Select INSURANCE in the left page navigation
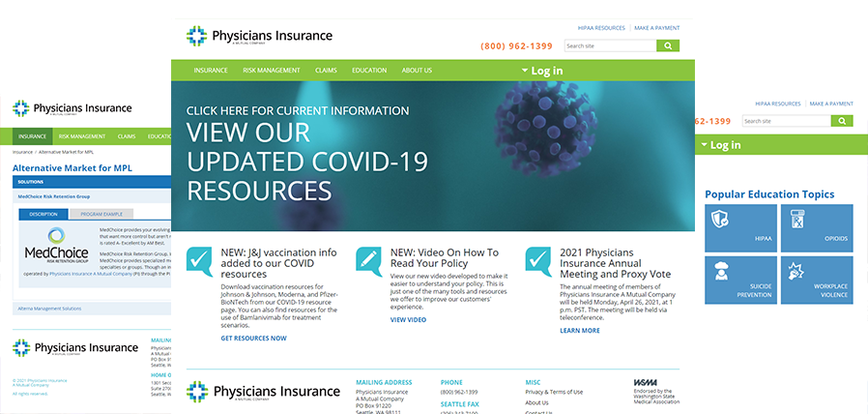The image size is (868, 414). pos(32,136)
